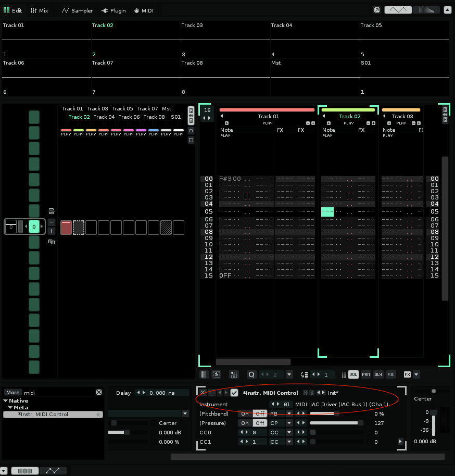Toggle the FX column button next to DLY
The height and width of the screenshot is (476, 455).
click(x=390, y=374)
